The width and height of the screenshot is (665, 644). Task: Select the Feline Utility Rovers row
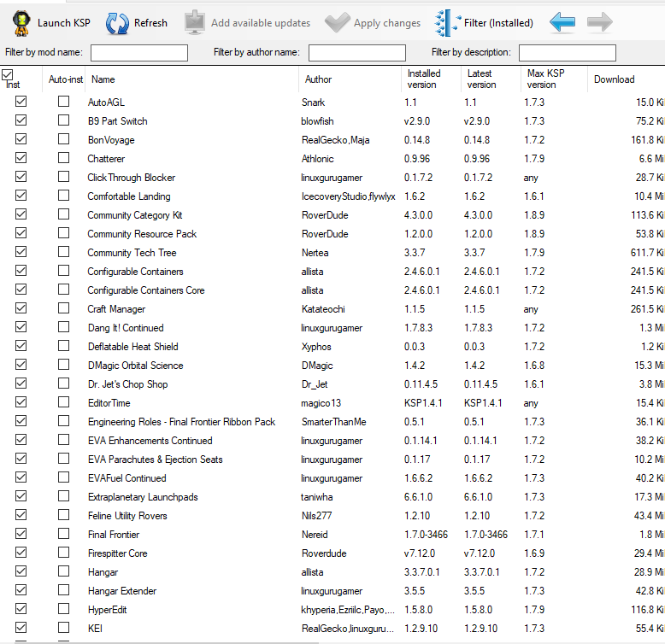point(332,516)
